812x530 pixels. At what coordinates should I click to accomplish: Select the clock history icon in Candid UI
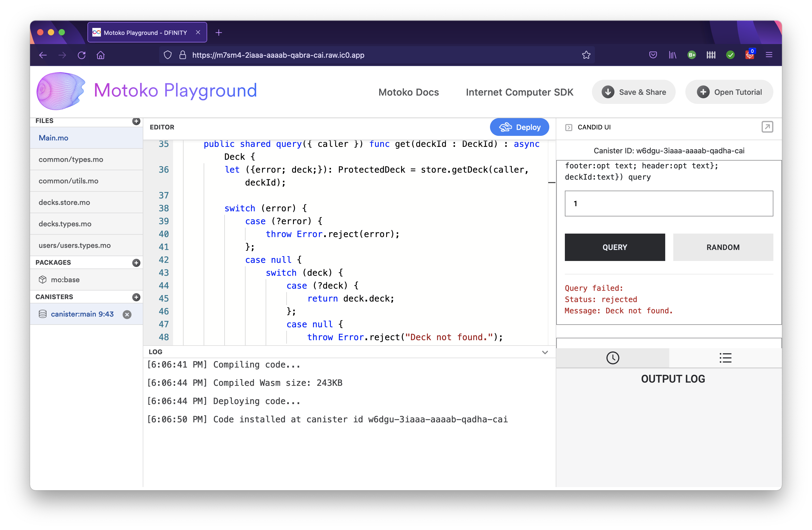613,358
